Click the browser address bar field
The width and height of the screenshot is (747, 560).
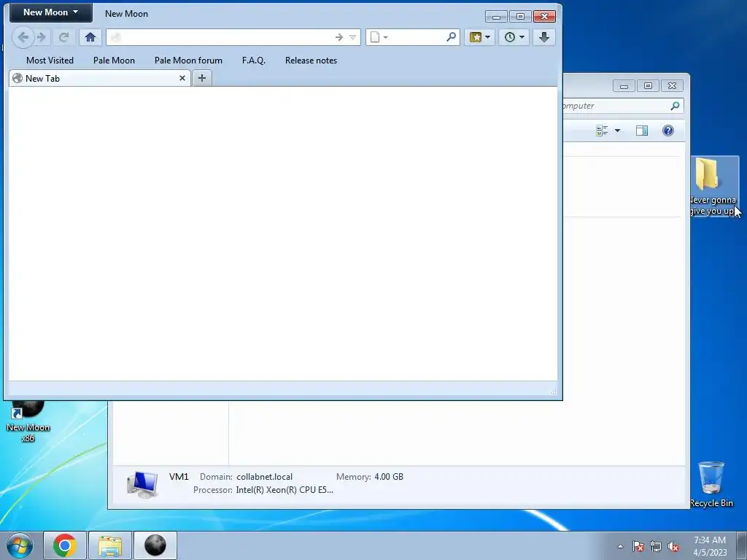coord(233,37)
